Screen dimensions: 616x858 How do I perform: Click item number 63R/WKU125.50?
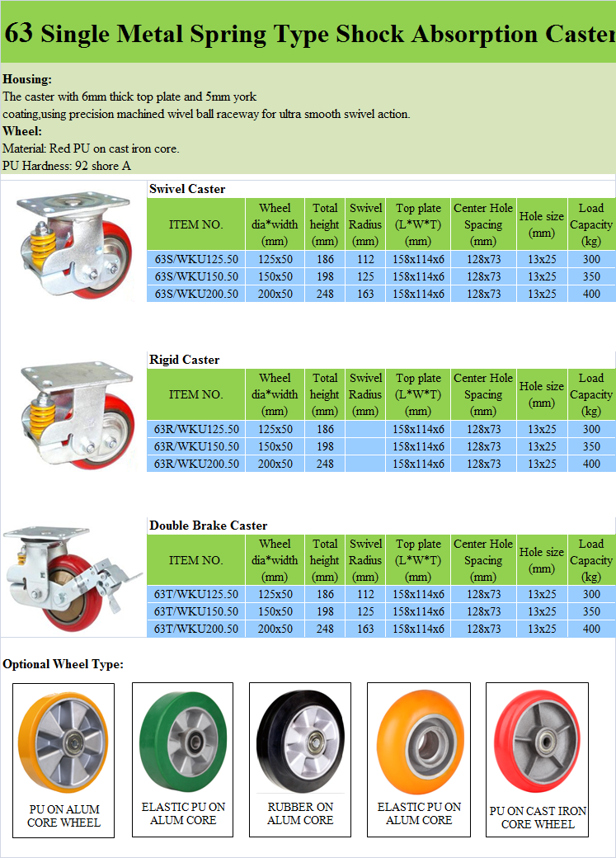pyautogui.click(x=196, y=430)
